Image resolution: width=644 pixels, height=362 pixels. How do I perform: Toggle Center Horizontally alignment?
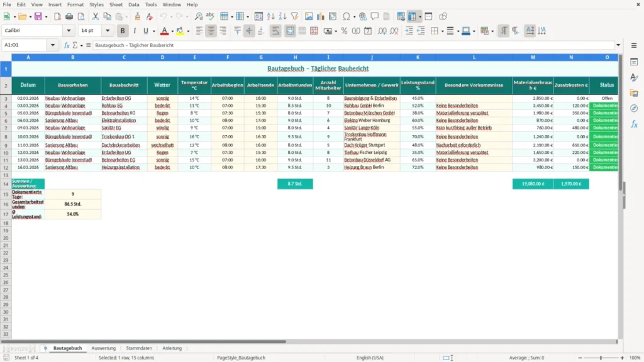[211, 31]
